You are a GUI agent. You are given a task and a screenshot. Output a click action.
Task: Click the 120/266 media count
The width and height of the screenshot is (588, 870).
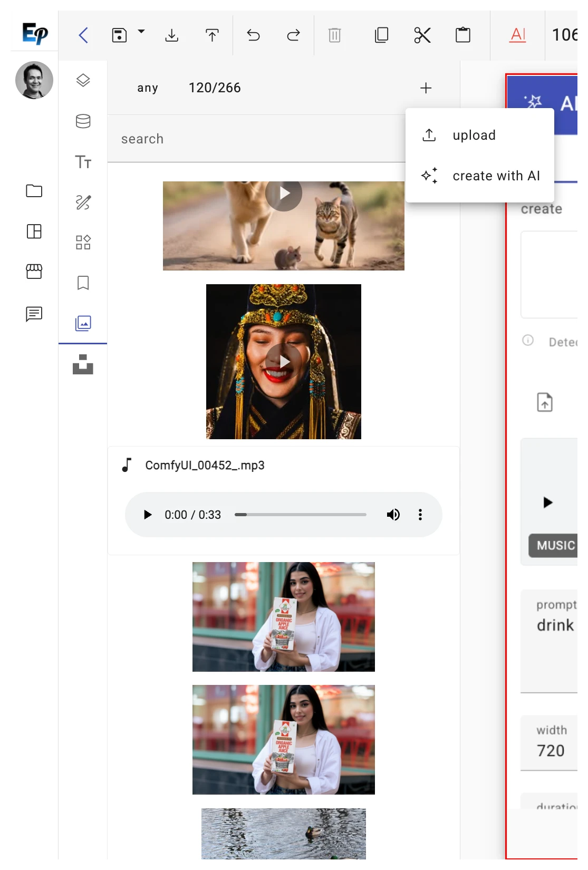point(215,88)
